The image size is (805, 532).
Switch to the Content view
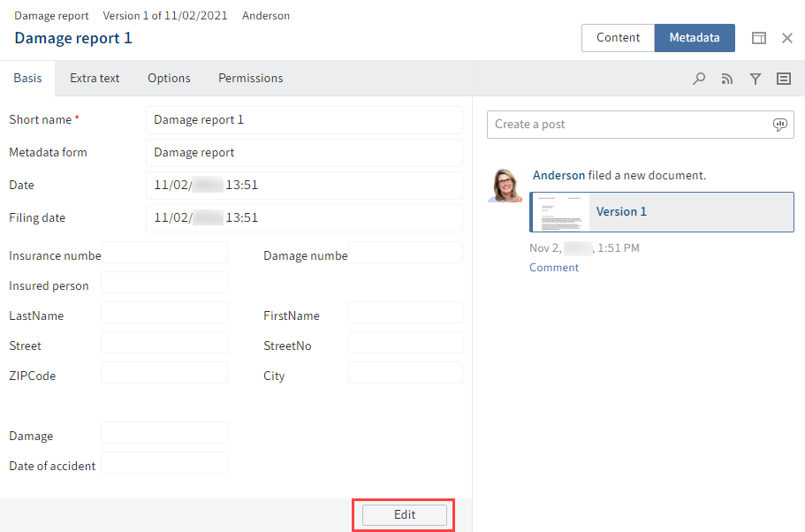click(x=618, y=38)
